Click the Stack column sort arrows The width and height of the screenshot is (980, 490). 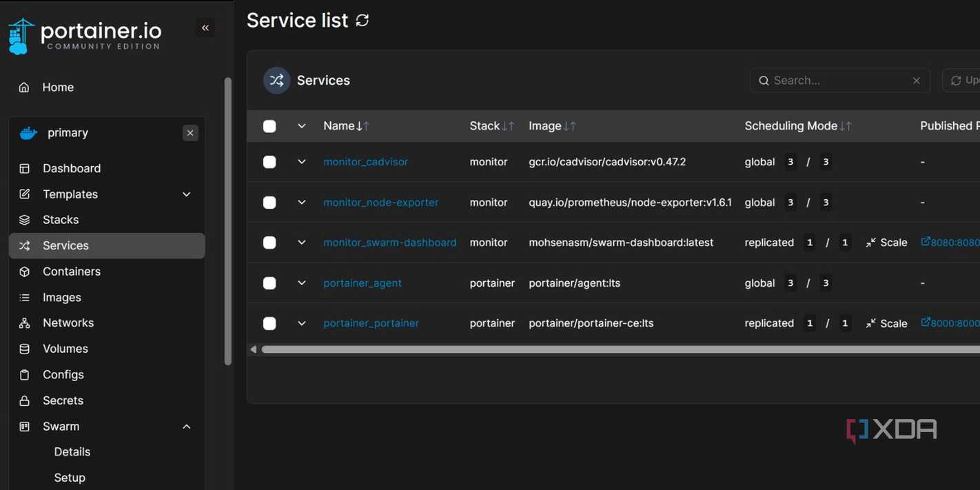(508, 126)
